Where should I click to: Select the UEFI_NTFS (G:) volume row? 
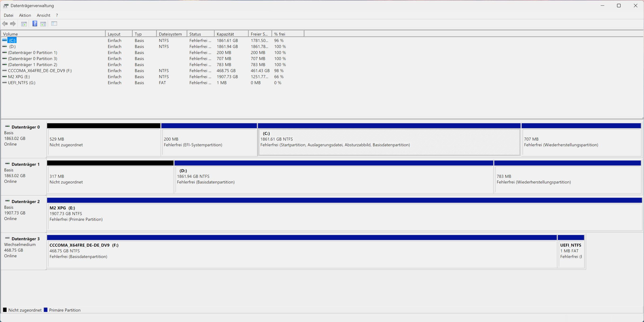pos(22,83)
